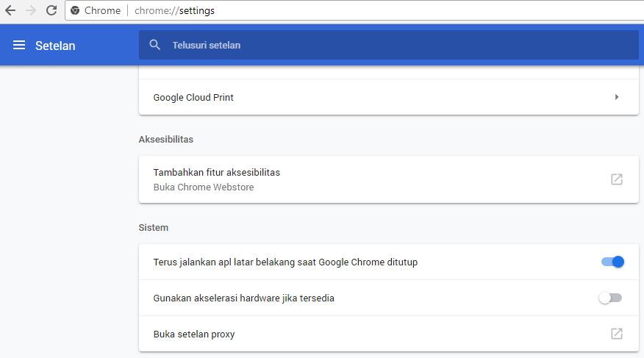This screenshot has width=644, height=358.
Task: Open the hamburger menu beside Setelan
Action: click(19, 46)
